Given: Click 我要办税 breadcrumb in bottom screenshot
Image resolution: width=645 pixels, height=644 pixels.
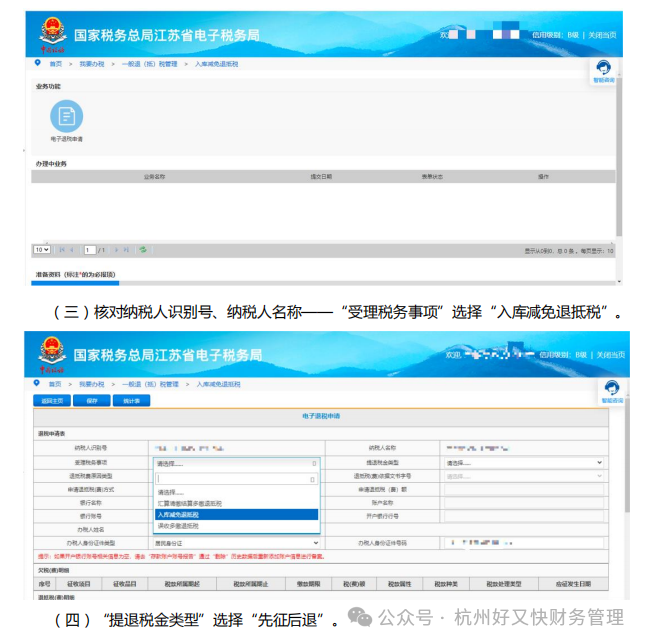Looking at the screenshot, I should pos(91,384).
